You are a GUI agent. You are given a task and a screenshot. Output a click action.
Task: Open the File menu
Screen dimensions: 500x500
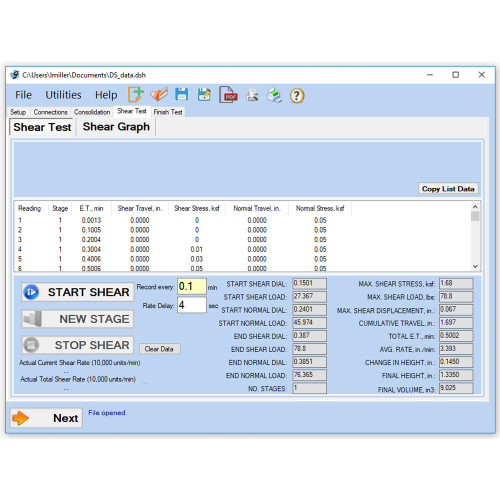pos(23,95)
